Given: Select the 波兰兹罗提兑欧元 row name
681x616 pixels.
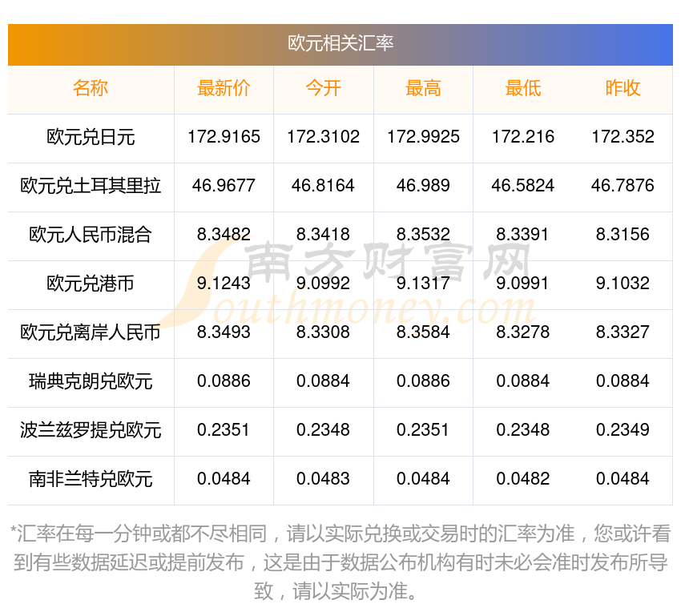Looking at the screenshot, I should pyautogui.click(x=91, y=430).
